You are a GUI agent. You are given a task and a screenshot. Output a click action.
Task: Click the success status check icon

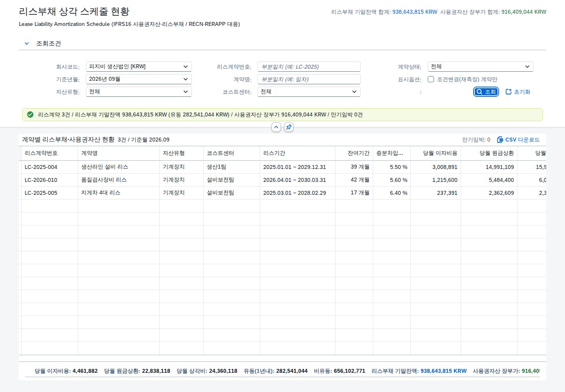coord(30,114)
